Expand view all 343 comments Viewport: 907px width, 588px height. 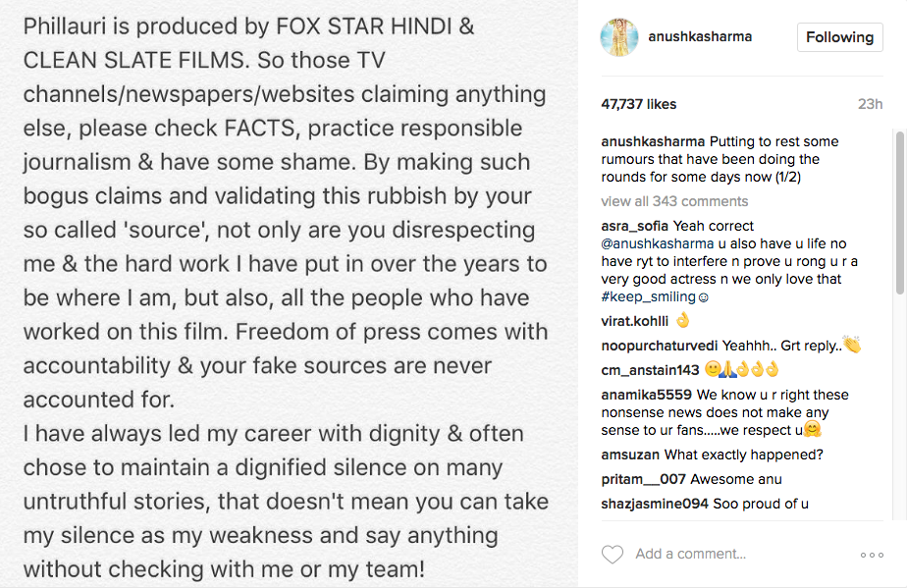[674, 201]
